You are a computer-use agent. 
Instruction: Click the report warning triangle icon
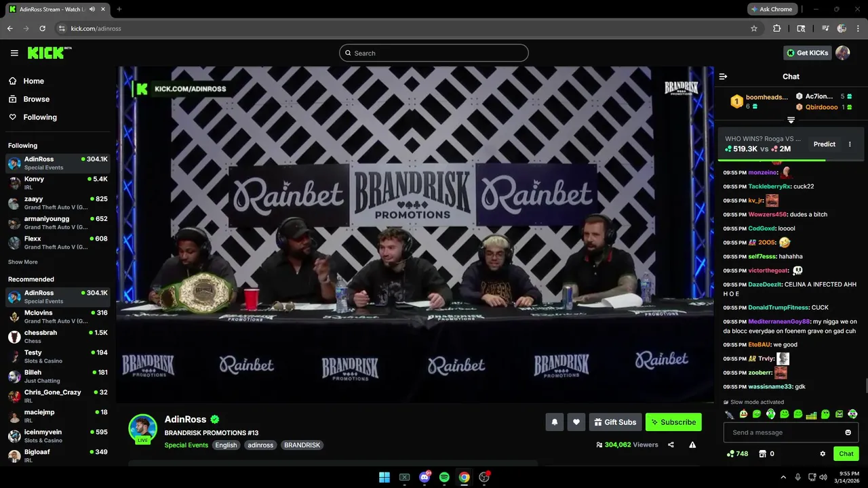click(692, 445)
